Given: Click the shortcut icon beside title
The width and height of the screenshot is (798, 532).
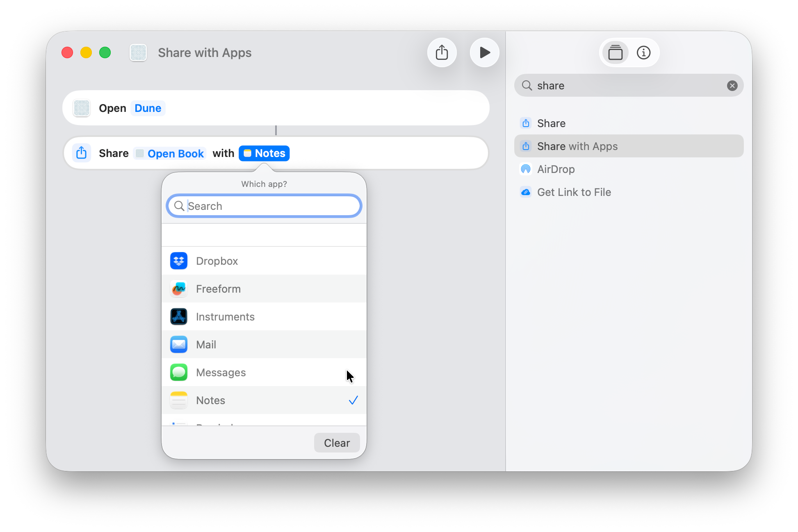Looking at the screenshot, I should pyautogui.click(x=138, y=53).
